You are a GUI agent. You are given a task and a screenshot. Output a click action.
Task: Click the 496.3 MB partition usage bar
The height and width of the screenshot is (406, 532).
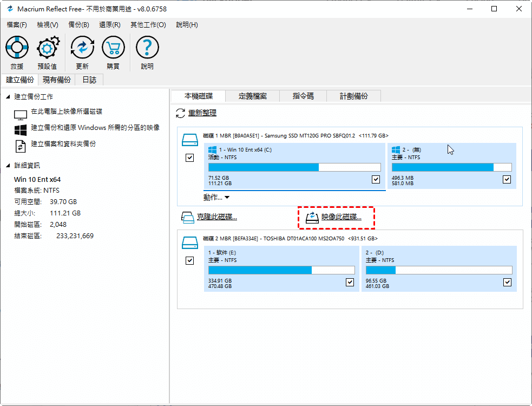pyautogui.click(x=451, y=167)
